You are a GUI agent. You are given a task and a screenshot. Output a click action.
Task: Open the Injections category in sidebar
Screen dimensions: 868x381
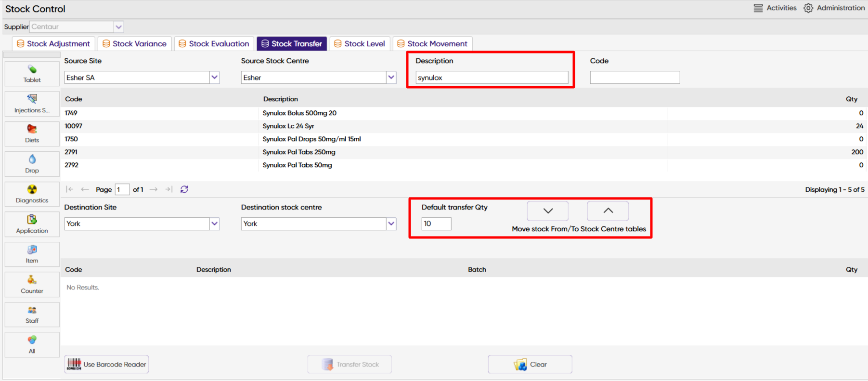pos(32,104)
